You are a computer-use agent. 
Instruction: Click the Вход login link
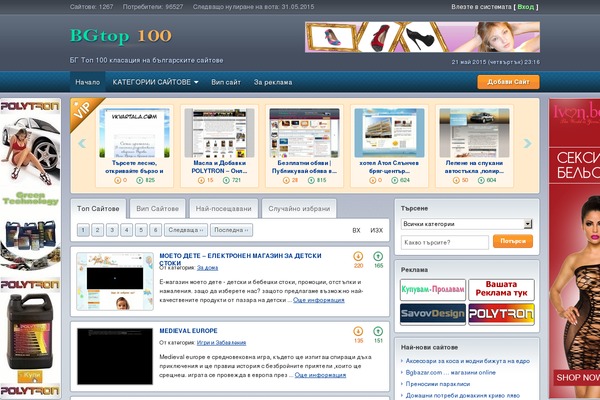(525, 7)
